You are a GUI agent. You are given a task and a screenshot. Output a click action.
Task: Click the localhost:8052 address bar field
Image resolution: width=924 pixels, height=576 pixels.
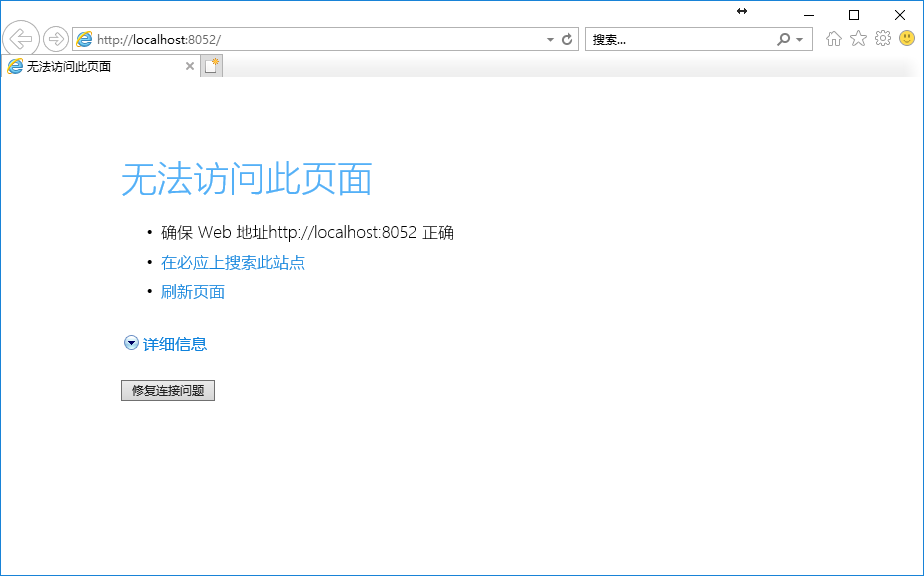pos(310,39)
